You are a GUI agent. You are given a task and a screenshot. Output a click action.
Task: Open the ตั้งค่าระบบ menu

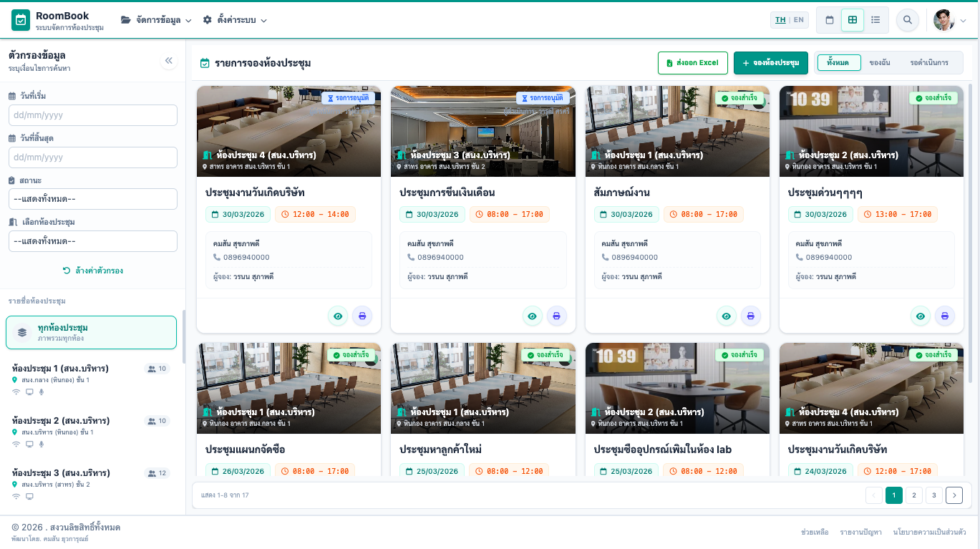pyautogui.click(x=235, y=20)
